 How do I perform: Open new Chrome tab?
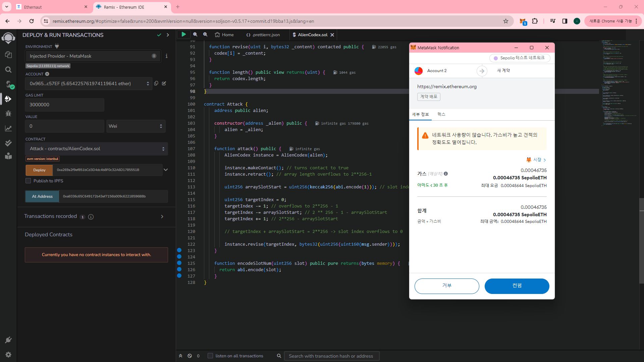coord(178,7)
